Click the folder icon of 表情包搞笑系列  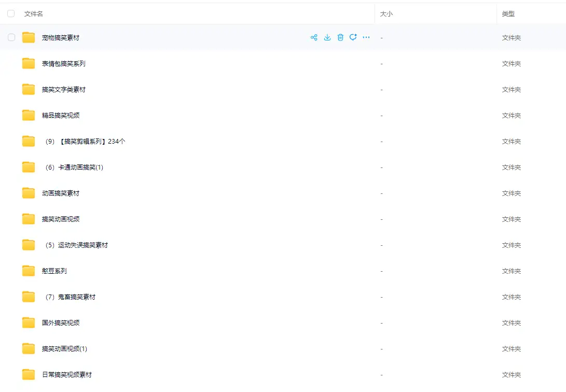click(x=29, y=64)
